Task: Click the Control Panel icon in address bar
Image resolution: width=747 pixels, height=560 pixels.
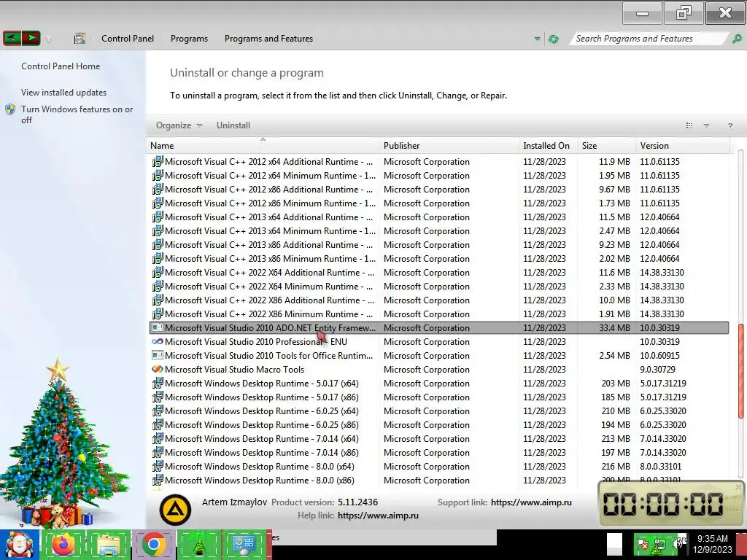Action: coord(80,39)
